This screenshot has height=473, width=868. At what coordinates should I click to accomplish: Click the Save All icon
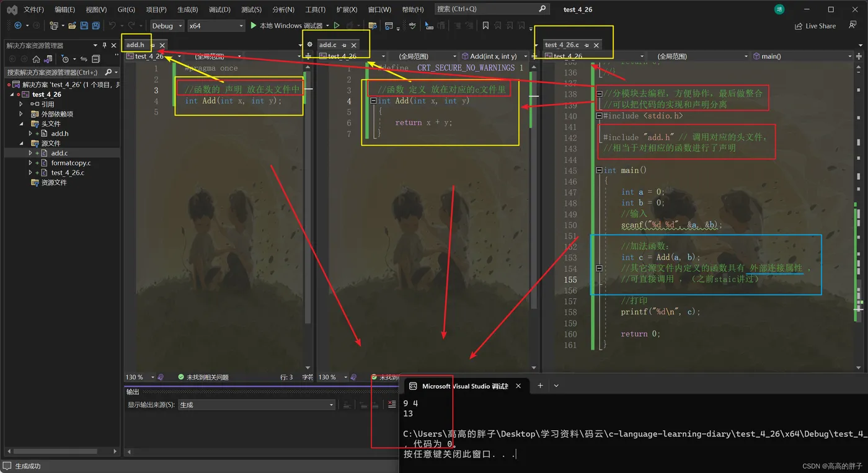[x=95, y=26]
